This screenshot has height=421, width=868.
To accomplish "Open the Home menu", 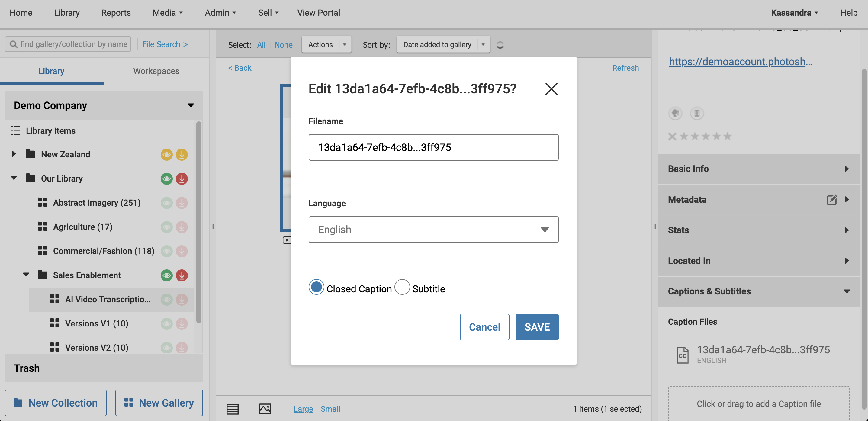I will pyautogui.click(x=21, y=13).
